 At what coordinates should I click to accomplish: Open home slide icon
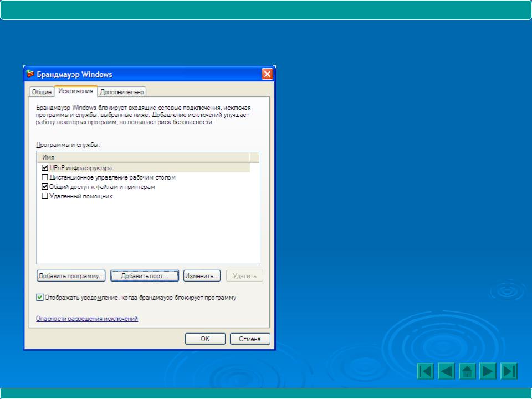pyautogui.click(x=467, y=371)
